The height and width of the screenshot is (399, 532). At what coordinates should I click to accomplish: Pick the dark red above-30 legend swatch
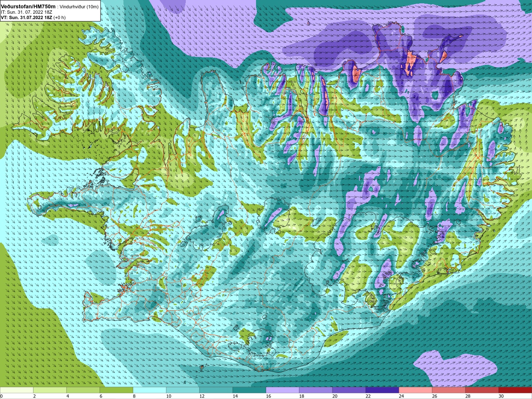[515, 390]
